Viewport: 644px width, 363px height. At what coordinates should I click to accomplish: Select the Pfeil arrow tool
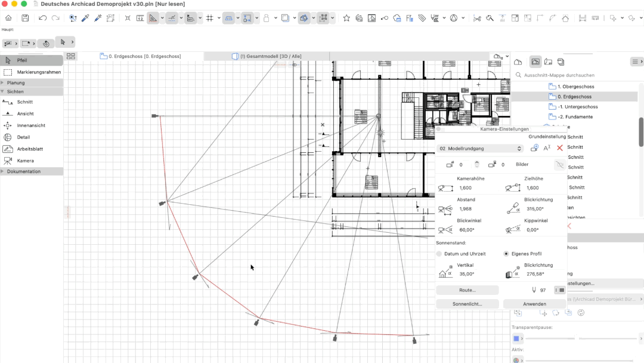[32, 60]
